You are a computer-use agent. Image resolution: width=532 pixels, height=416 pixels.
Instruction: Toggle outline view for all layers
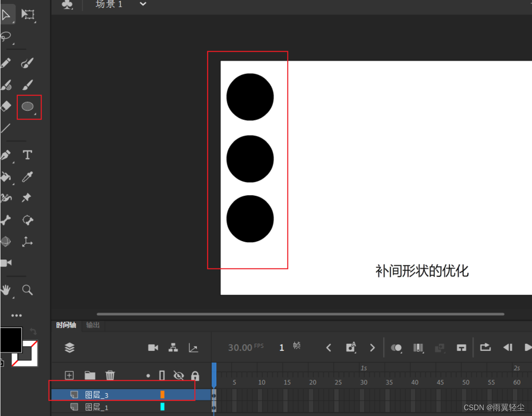[x=162, y=375]
